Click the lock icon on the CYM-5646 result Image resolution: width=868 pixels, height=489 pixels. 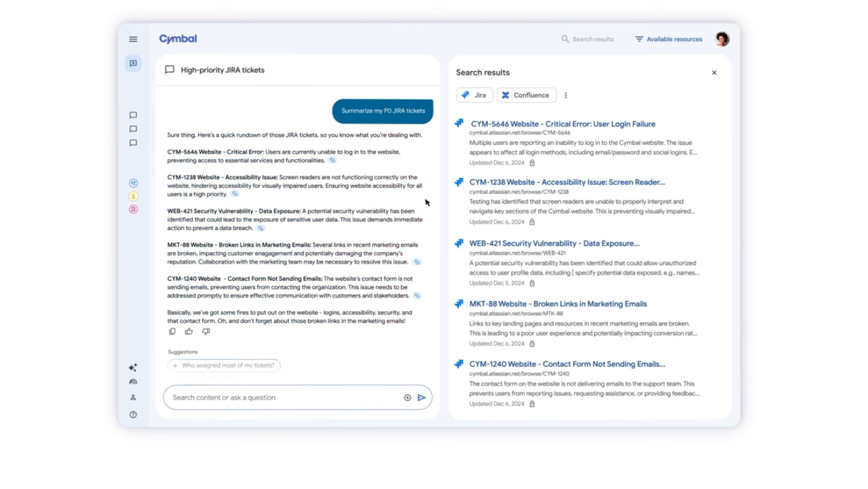532,163
